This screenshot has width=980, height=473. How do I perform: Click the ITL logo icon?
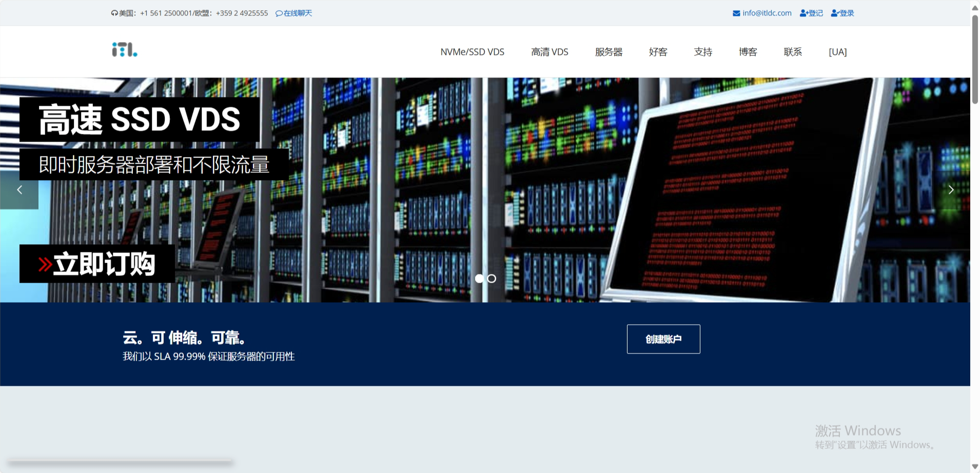tap(125, 50)
